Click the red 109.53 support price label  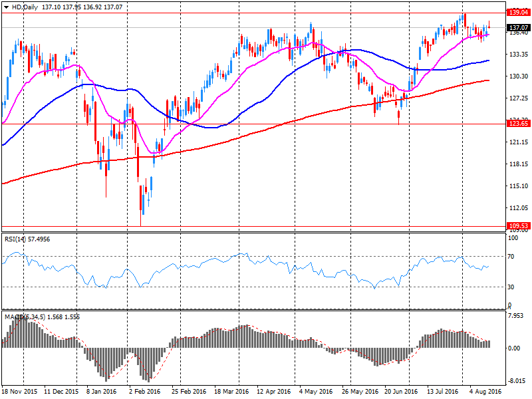click(519, 226)
